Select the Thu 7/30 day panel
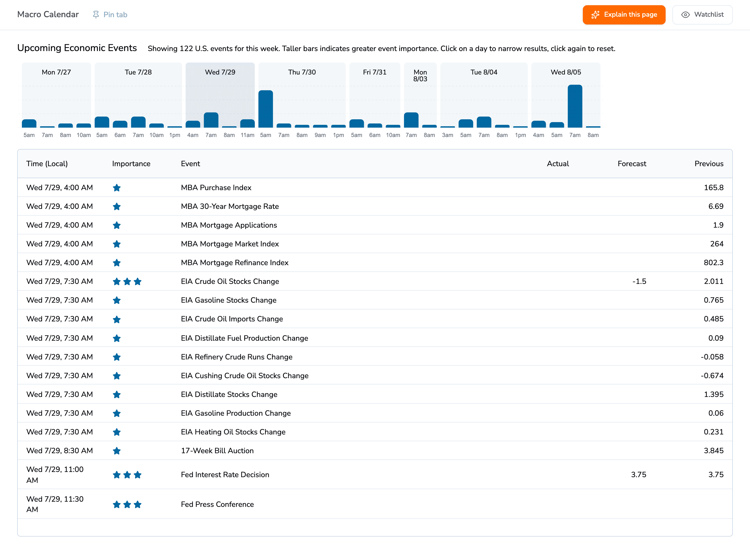Viewport: 750px width, 560px height. pos(302,95)
